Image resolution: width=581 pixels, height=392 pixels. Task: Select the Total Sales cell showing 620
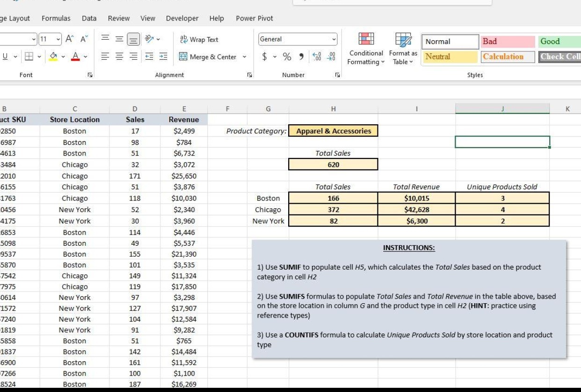[x=333, y=164]
